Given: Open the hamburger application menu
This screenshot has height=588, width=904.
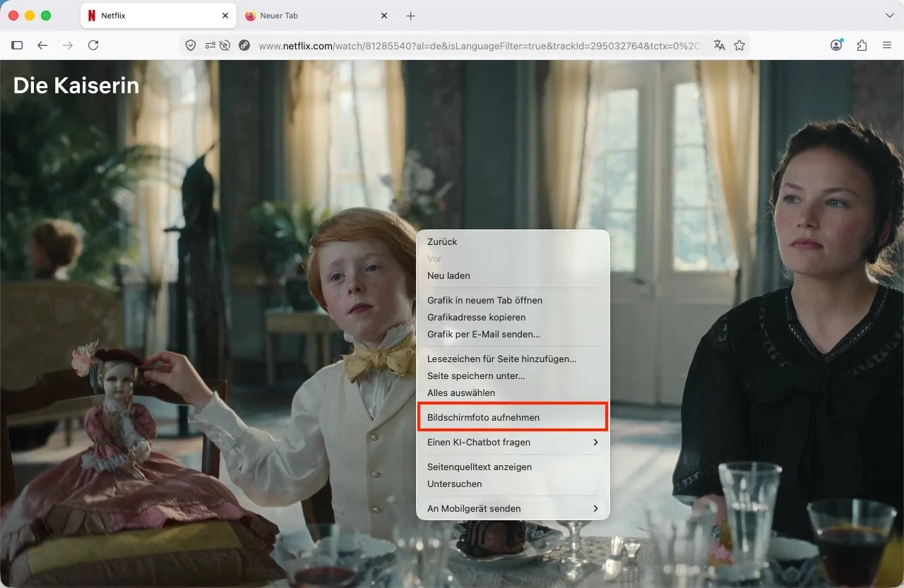Looking at the screenshot, I should point(887,45).
